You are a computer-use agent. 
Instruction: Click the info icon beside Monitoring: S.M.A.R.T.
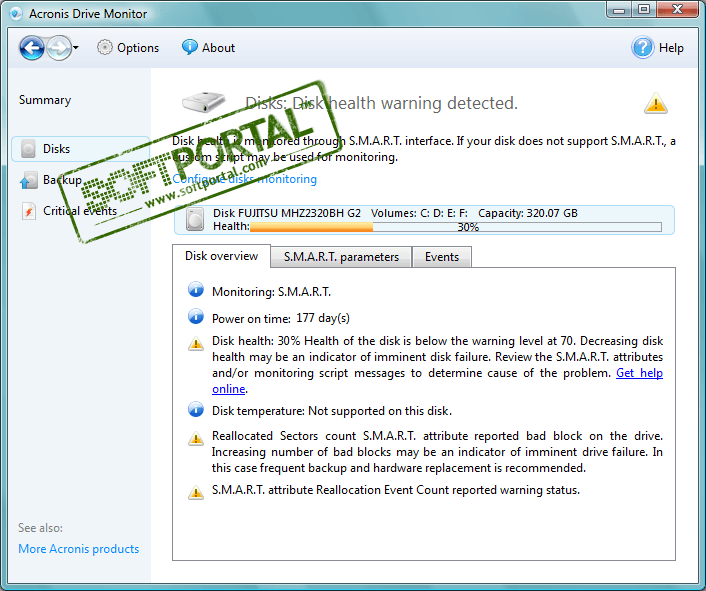(x=196, y=290)
